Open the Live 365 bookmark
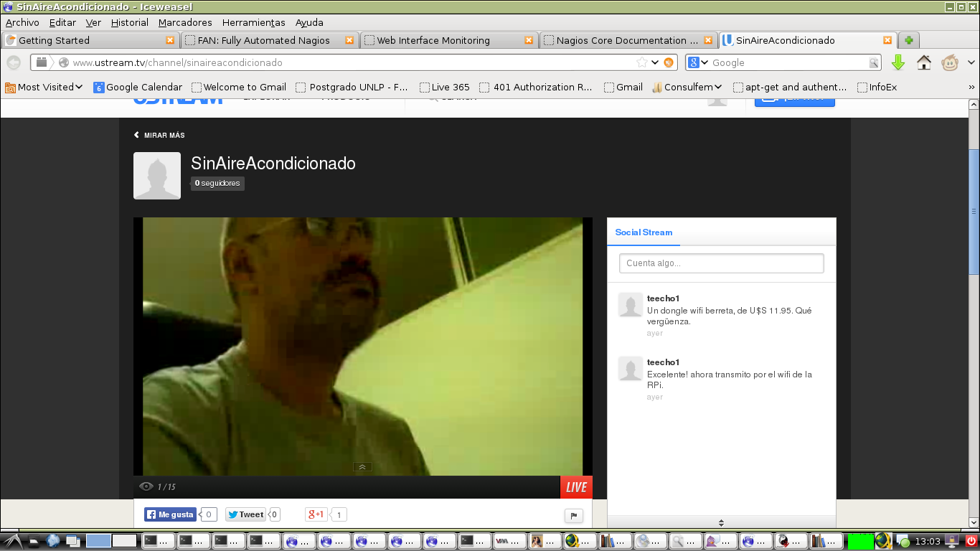This screenshot has width=980, height=551. coord(445,87)
